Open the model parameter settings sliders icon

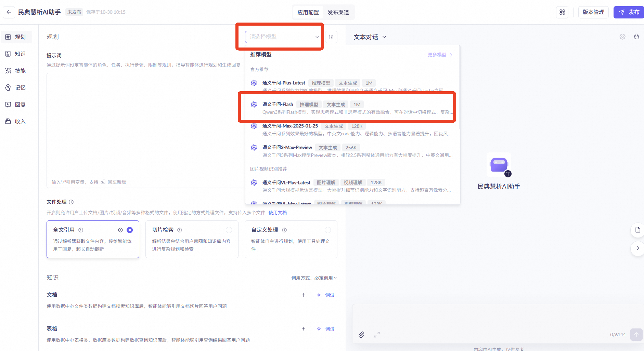(x=331, y=37)
